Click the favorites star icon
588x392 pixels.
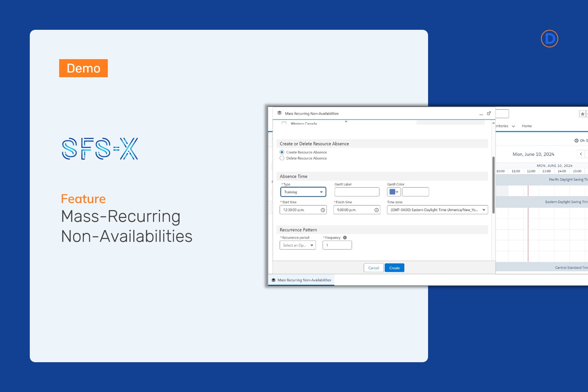[x=583, y=114]
